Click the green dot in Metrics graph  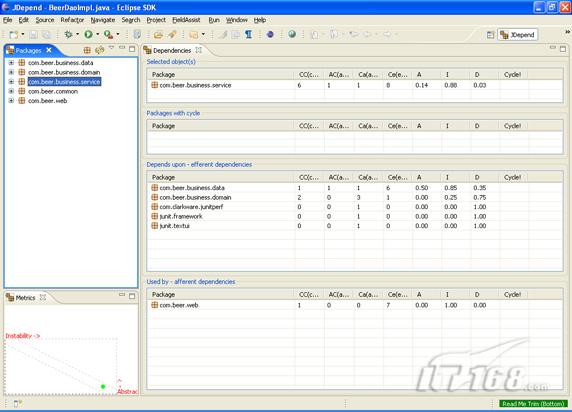pos(103,386)
